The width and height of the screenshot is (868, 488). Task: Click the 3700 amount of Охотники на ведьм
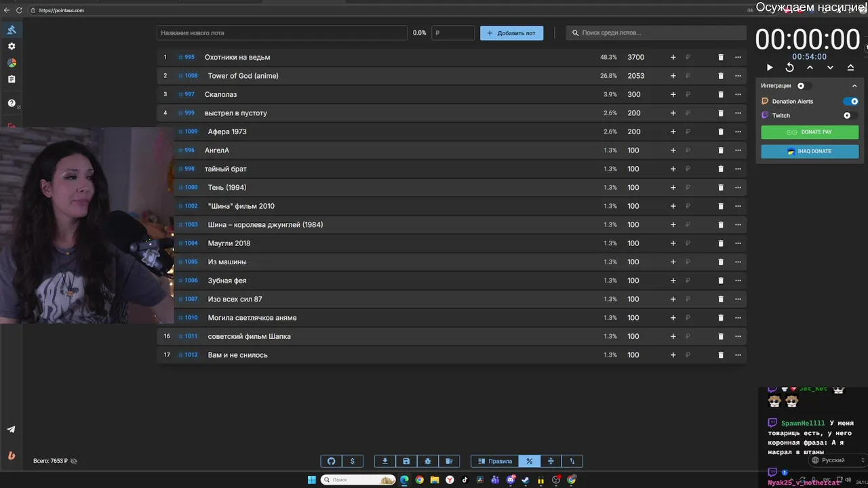(635, 58)
